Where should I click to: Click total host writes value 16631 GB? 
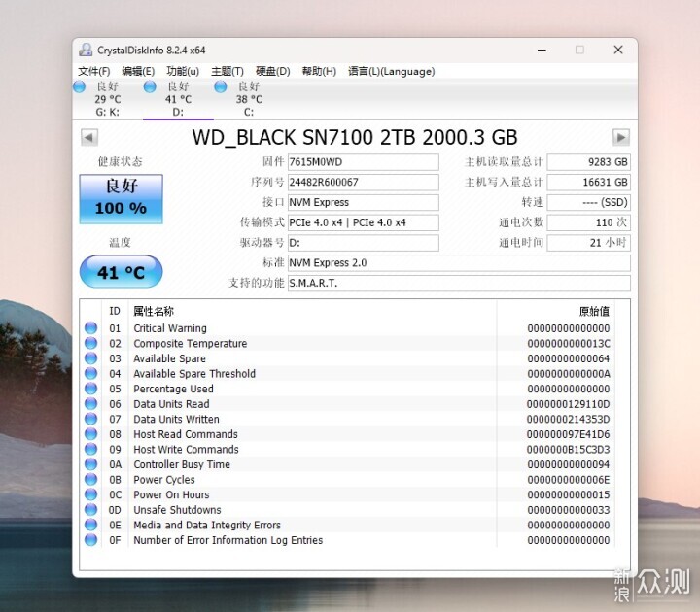click(588, 182)
